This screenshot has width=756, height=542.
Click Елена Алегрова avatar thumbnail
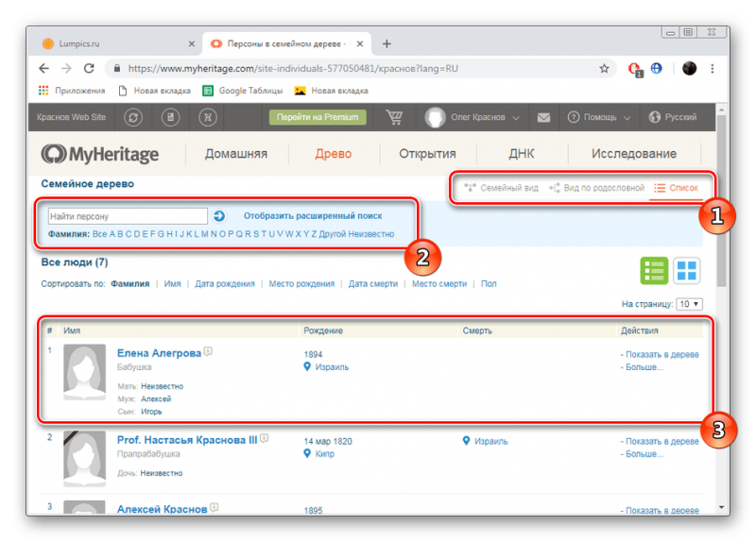point(84,372)
